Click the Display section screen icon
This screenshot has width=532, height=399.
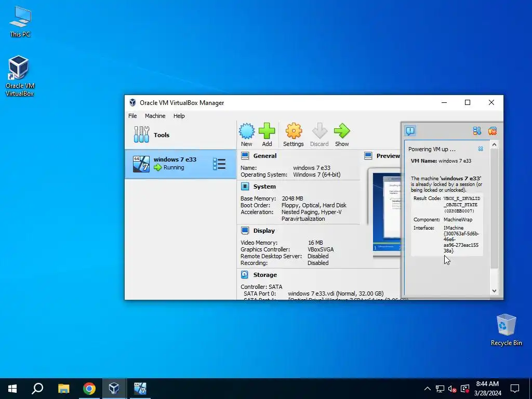point(245,230)
